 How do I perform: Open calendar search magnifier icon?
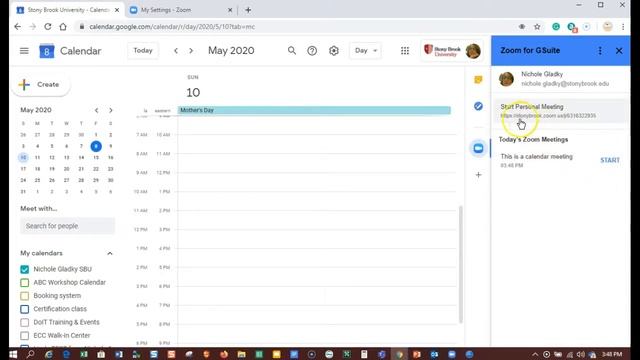pos(291,51)
